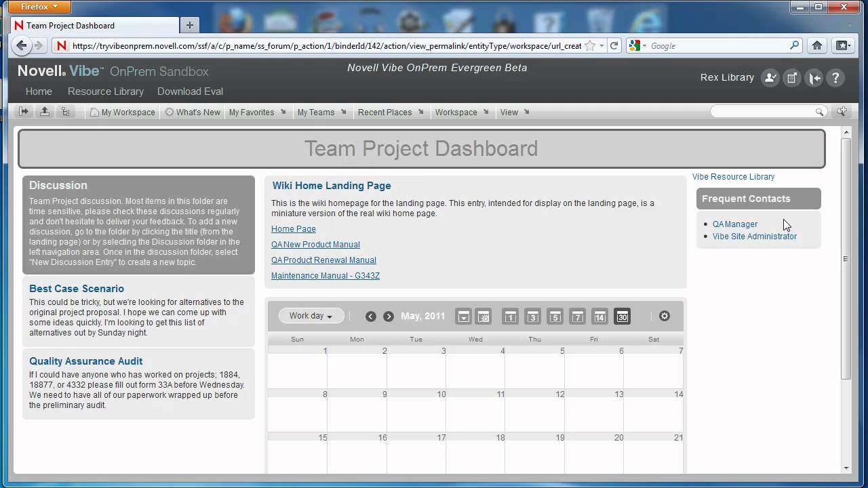Click the hide sidebar arrow icon in toolbar
The height and width of the screenshot is (488, 868).
tap(24, 112)
